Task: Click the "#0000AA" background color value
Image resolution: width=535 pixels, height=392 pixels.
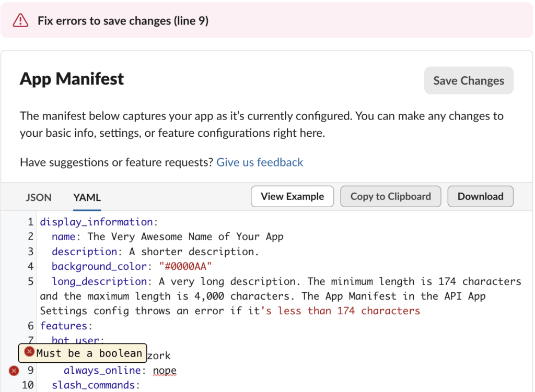Action: coord(185,267)
